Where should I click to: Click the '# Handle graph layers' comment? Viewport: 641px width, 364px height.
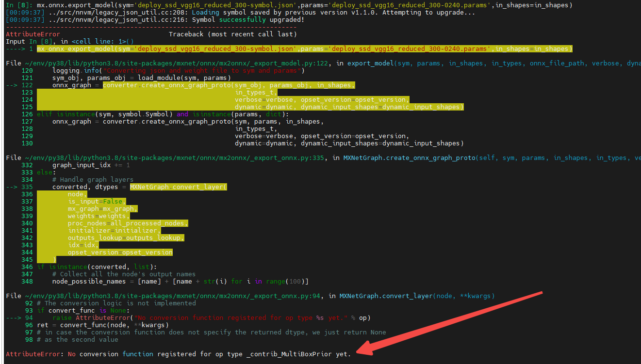click(93, 179)
